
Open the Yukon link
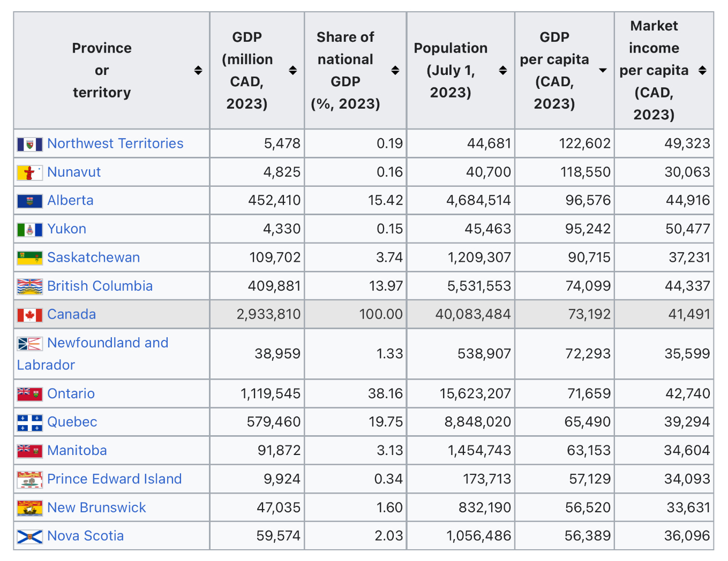click(66, 229)
